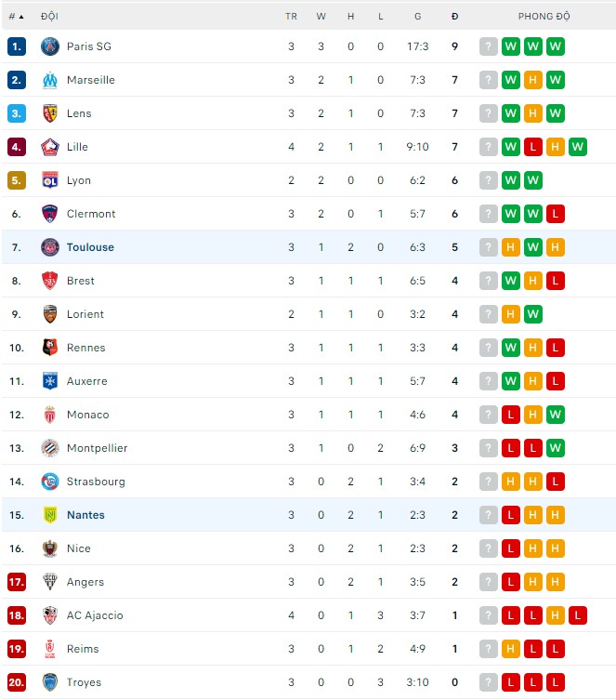Click the Rennes club crest
Viewport: 616px width, 700px height.
coord(50,348)
